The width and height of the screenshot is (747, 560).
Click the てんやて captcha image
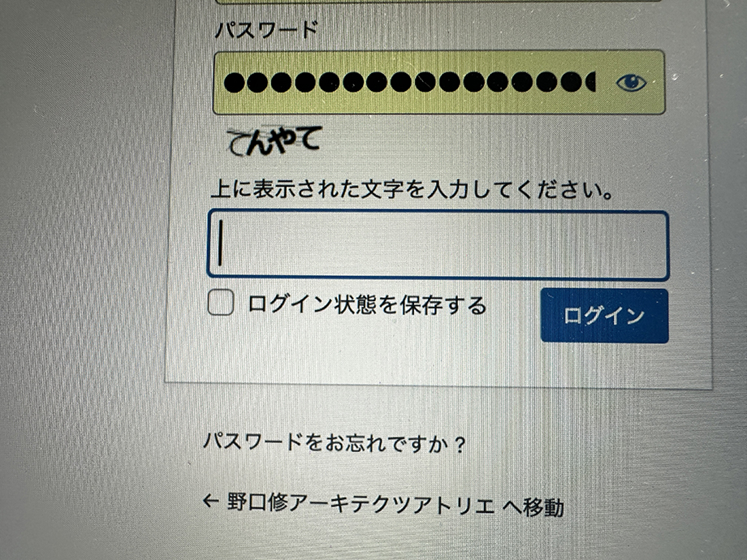(x=274, y=141)
